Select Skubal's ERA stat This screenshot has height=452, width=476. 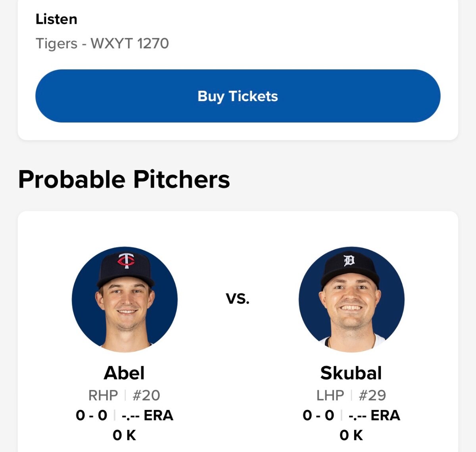[374, 415]
